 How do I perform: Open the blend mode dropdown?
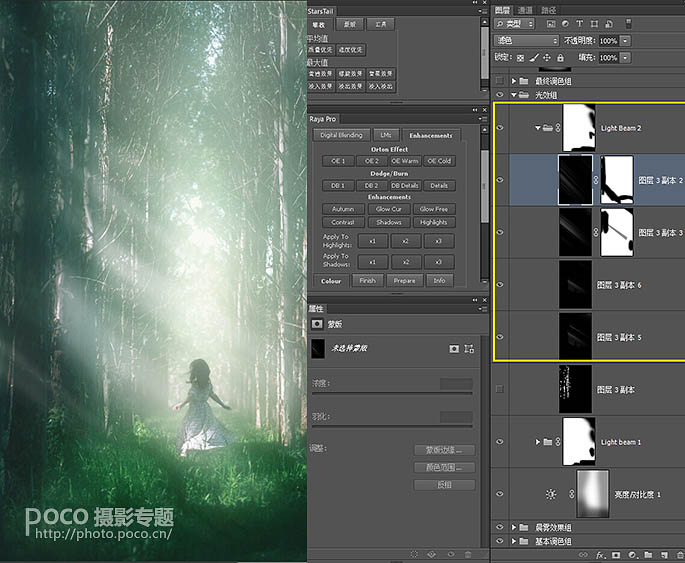point(526,41)
